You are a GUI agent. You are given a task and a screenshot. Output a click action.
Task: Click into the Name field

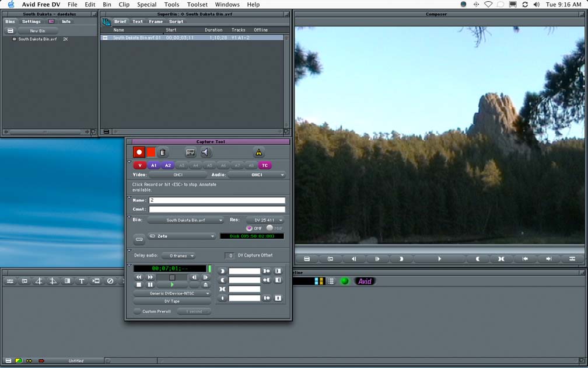point(217,200)
